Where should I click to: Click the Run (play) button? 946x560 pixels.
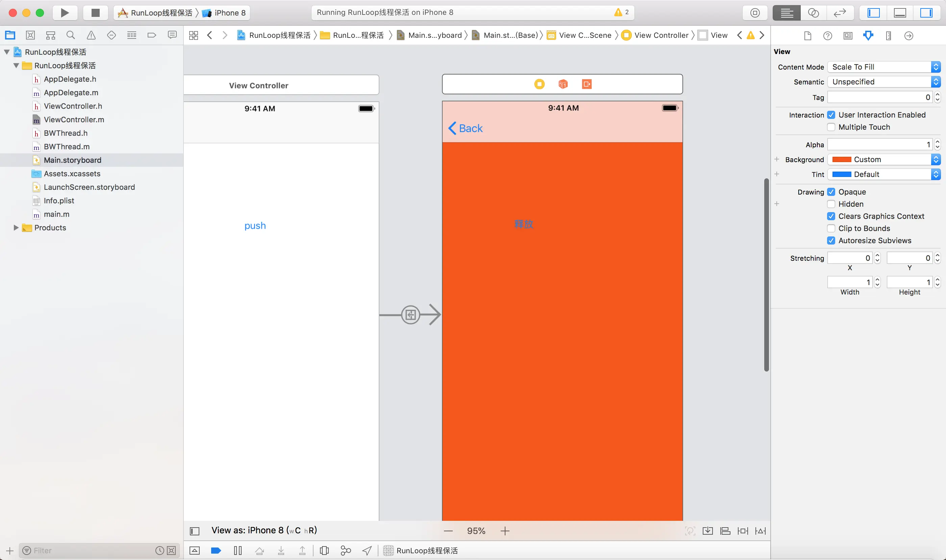65,13
